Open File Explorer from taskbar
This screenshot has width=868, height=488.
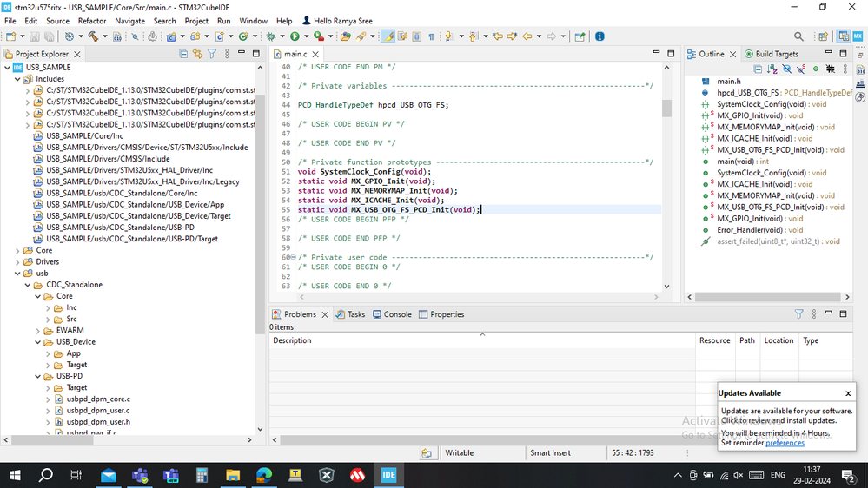point(233,475)
